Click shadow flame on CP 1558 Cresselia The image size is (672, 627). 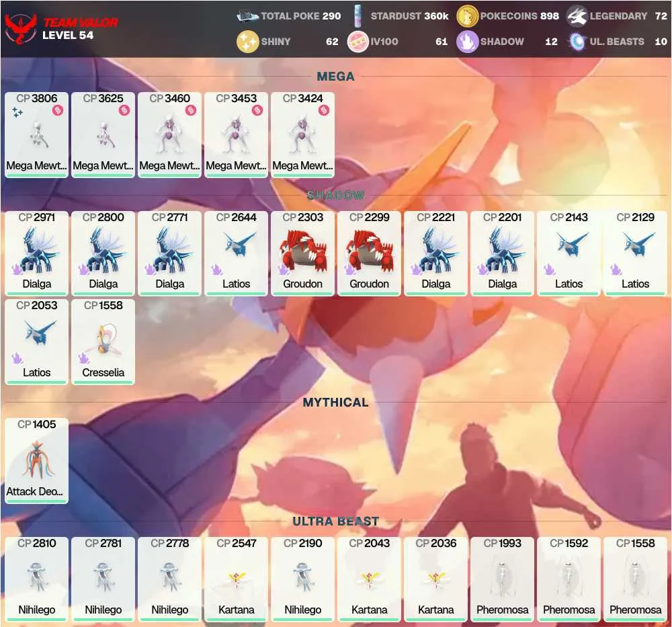[x=84, y=358]
